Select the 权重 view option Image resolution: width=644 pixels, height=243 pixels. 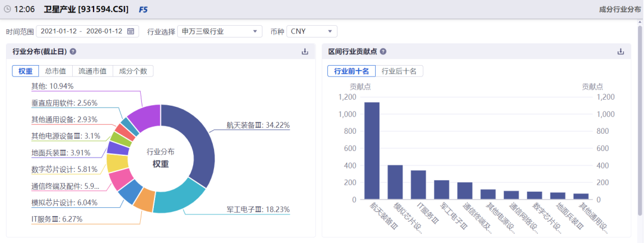click(x=25, y=71)
